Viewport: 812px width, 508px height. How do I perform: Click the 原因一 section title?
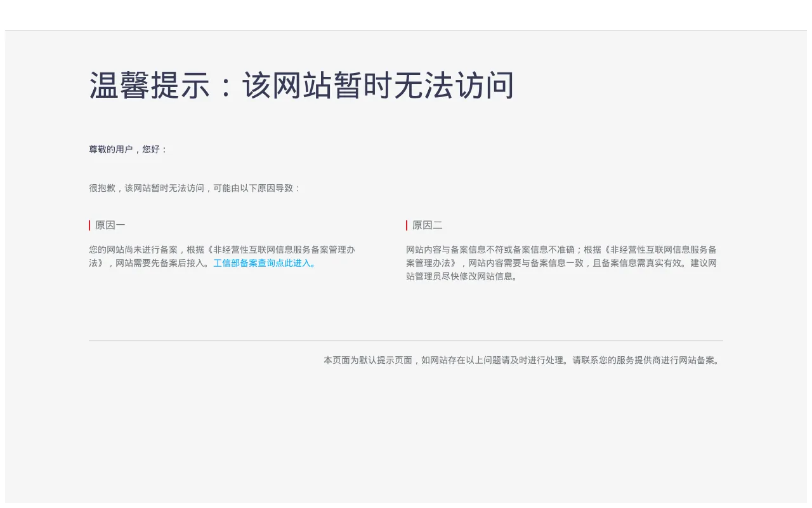click(x=110, y=225)
